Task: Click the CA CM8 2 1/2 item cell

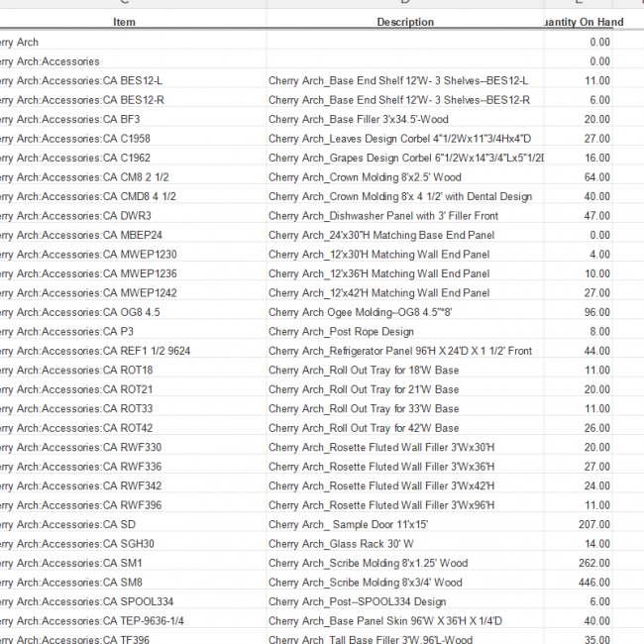Action: coord(133,177)
